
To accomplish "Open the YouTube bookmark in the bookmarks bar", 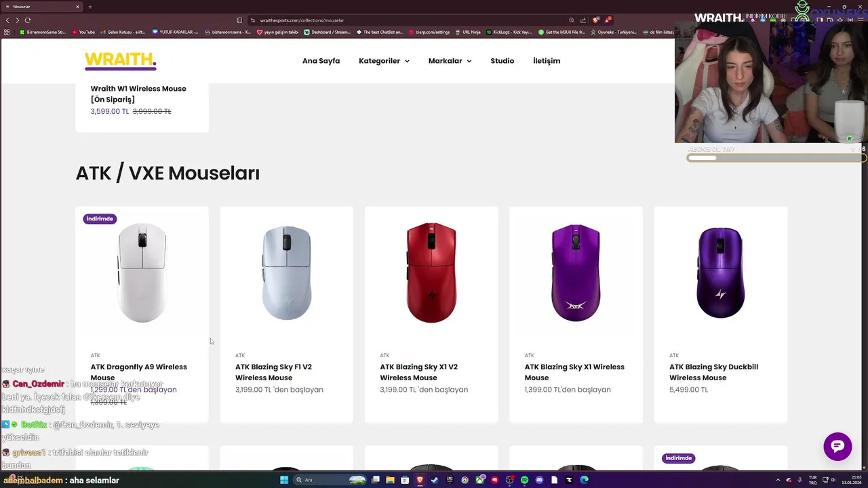I will pyautogui.click(x=83, y=32).
